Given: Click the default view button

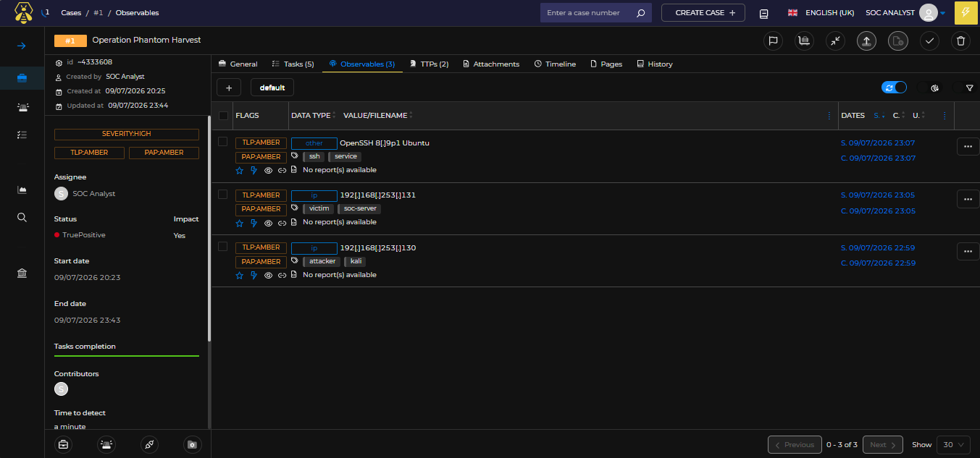Looking at the screenshot, I should 272,88.
